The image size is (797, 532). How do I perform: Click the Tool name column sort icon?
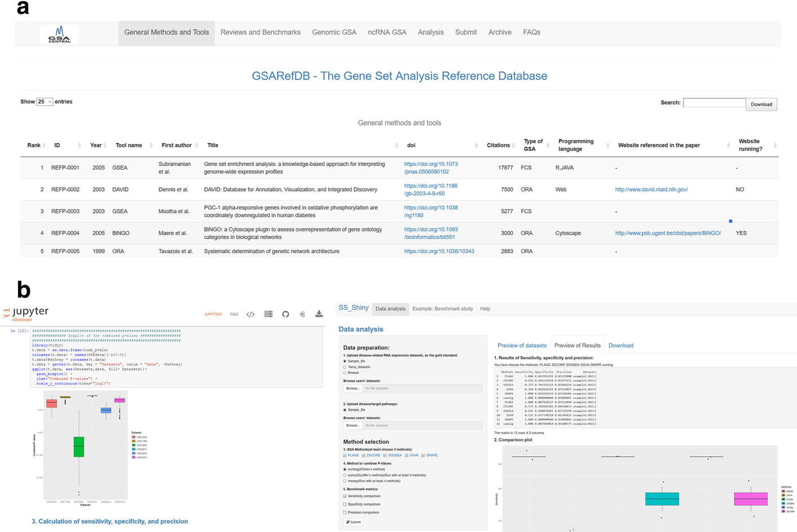[151, 145]
